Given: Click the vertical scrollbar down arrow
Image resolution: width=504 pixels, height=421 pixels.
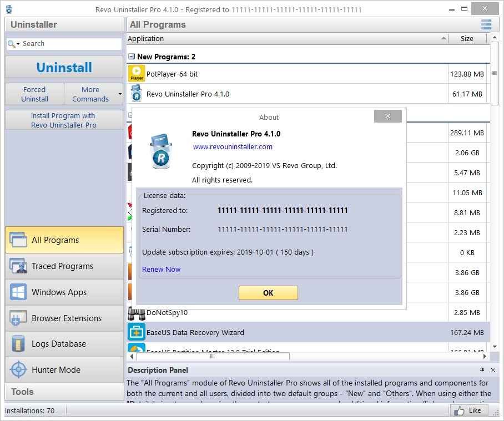Looking at the screenshot, I should point(495,347).
